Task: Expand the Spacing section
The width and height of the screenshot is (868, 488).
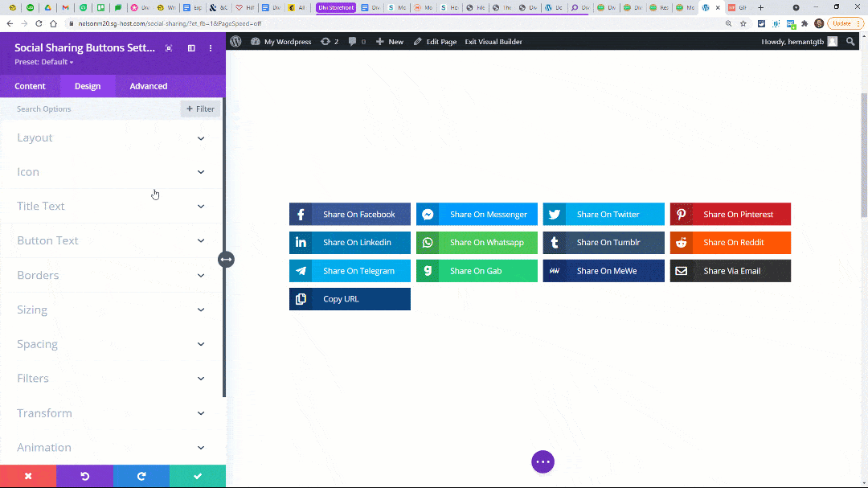Action: tap(111, 344)
